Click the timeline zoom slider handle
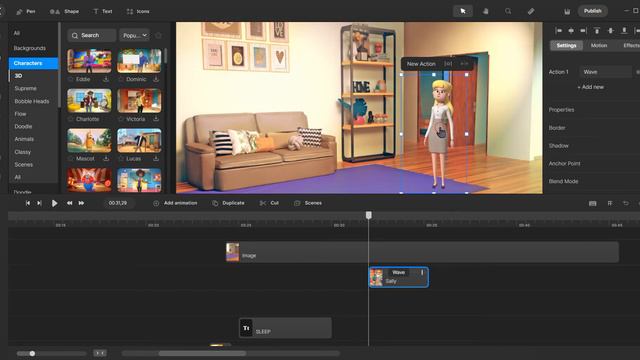640x360 pixels. [x=32, y=353]
